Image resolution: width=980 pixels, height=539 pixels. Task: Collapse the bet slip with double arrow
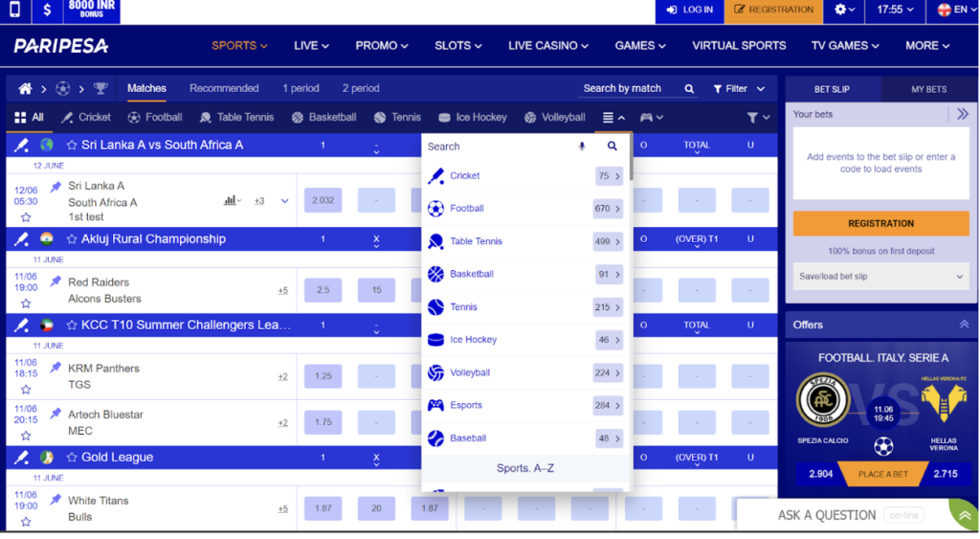(963, 114)
